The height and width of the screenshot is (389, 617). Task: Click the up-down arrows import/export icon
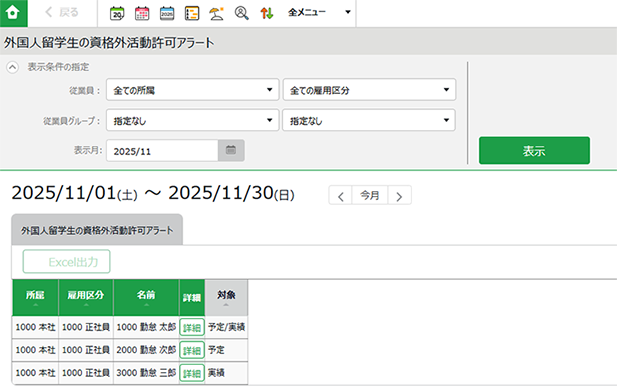point(266,13)
